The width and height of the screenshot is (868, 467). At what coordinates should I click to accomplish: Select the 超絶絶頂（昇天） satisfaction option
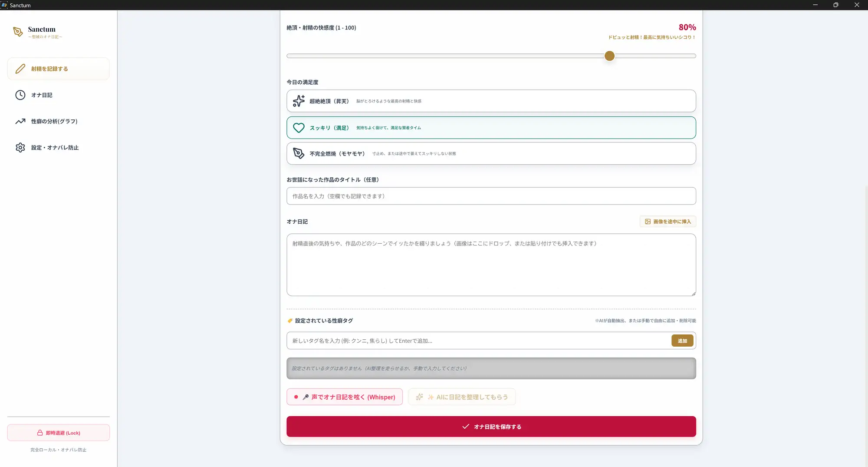click(x=491, y=101)
